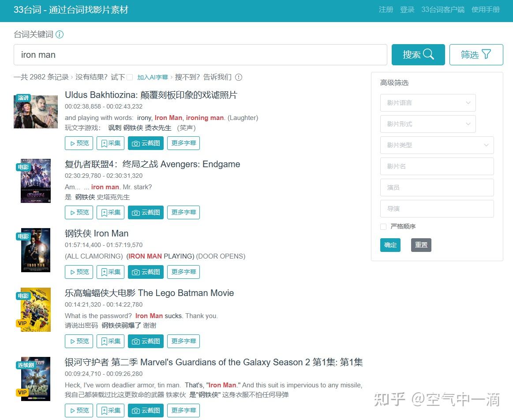Open the Uldus Bakhtiozina talk thumbnail
Screen dimensions: 513x420
click(x=36, y=112)
